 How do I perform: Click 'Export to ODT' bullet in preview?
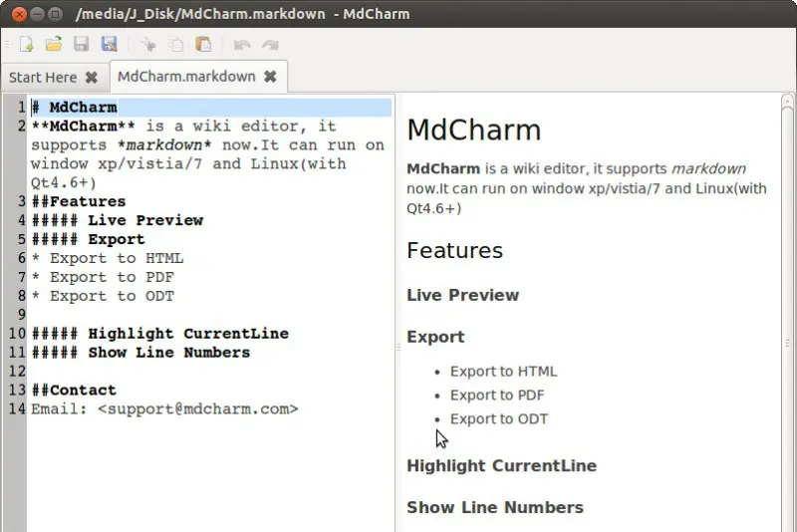(x=499, y=419)
